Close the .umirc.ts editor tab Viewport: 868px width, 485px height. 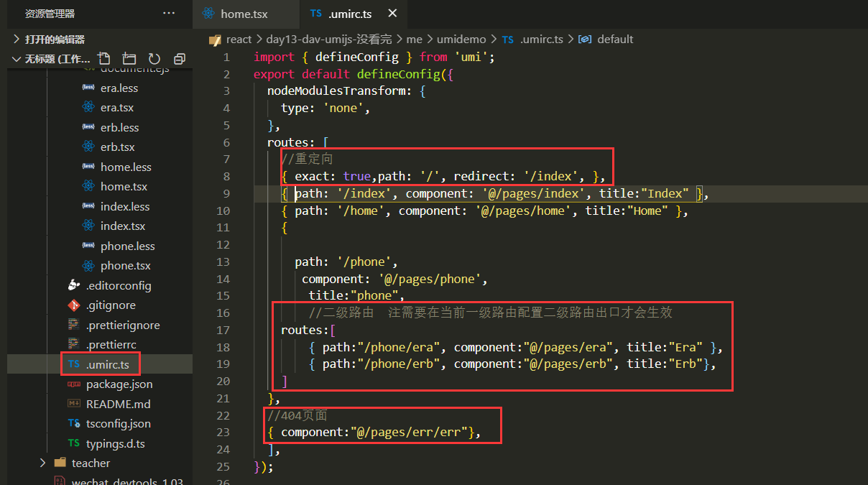[392, 14]
